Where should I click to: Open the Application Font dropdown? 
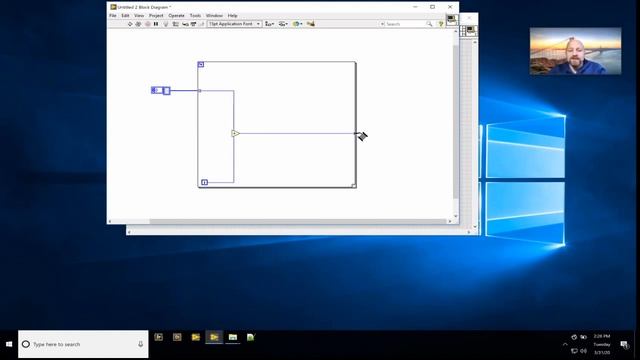pos(234,24)
